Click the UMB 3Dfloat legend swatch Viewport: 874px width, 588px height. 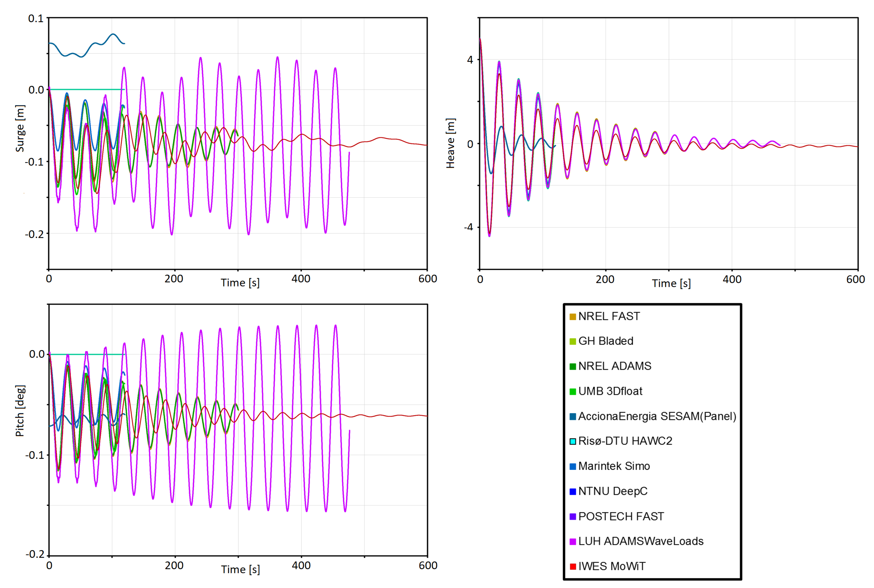point(573,392)
